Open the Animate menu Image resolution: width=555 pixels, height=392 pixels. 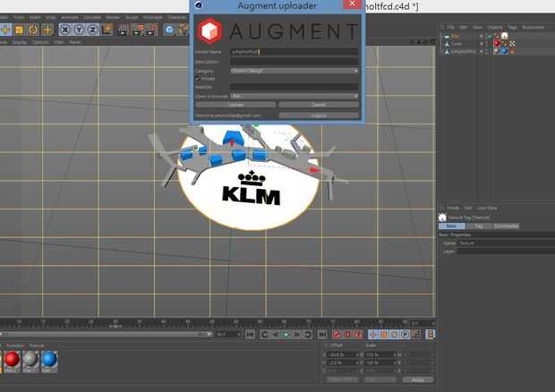[70, 17]
